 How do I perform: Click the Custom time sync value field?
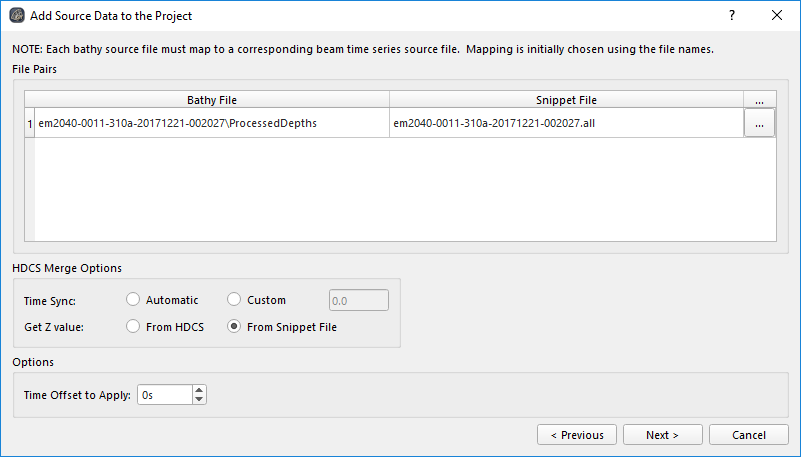(x=358, y=300)
